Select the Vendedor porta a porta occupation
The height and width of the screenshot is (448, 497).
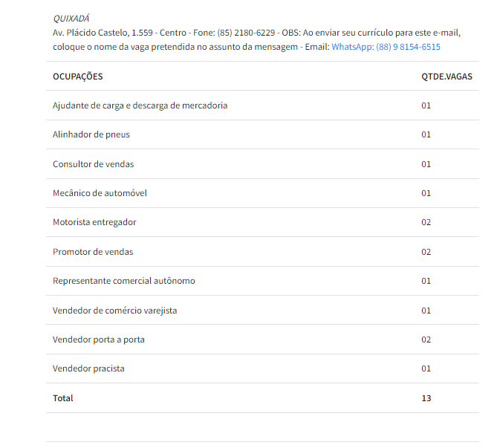[x=99, y=340]
